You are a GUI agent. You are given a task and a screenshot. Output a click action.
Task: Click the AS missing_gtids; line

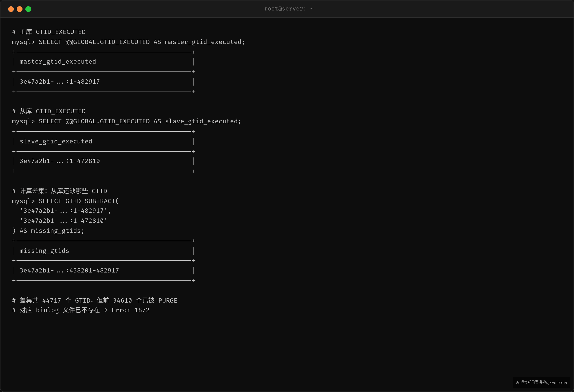(x=48, y=231)
